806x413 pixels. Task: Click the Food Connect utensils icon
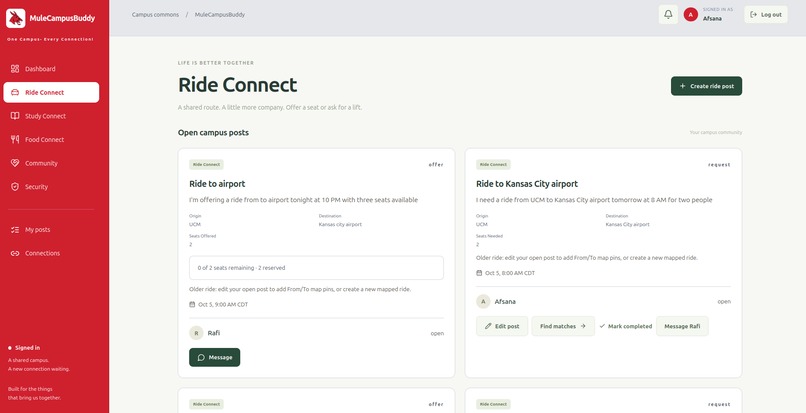(x=15, y=139)
